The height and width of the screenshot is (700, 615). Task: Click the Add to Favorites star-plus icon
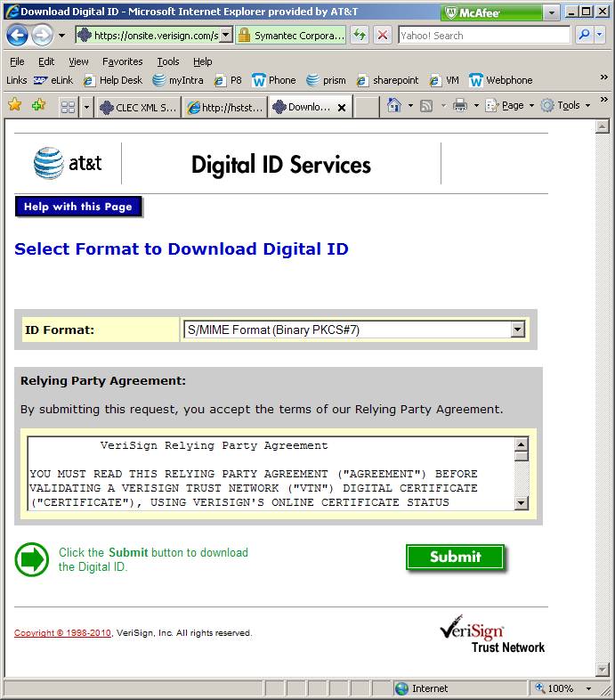[x=39, y=105]
